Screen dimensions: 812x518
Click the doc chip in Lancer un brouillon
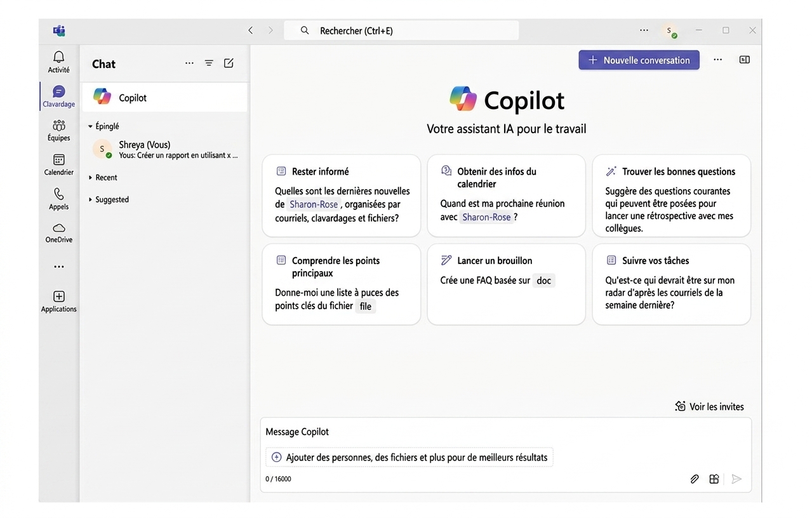[x=543, y=281]
